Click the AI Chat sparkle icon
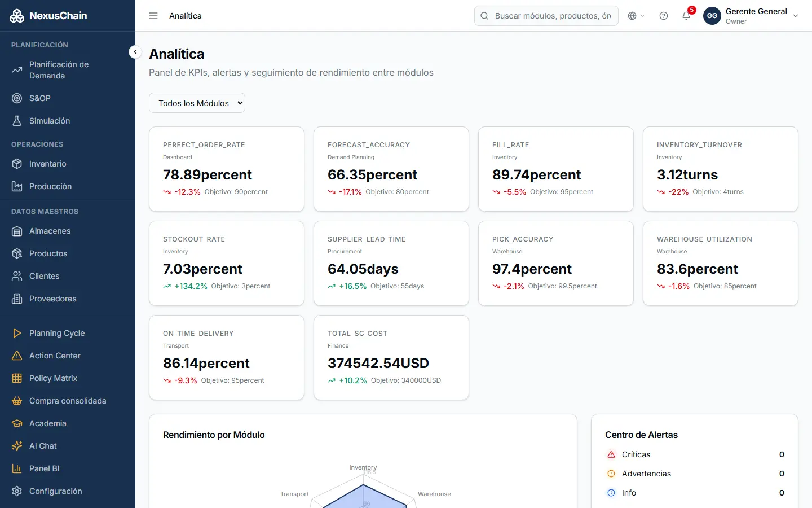This screenshot has height=508, width=812. 17,446
